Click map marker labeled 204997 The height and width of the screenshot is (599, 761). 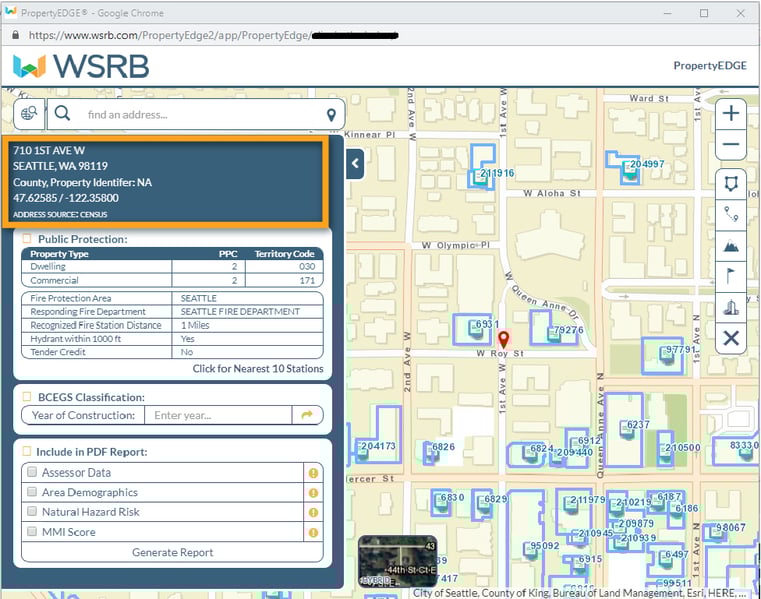(630, 171)
